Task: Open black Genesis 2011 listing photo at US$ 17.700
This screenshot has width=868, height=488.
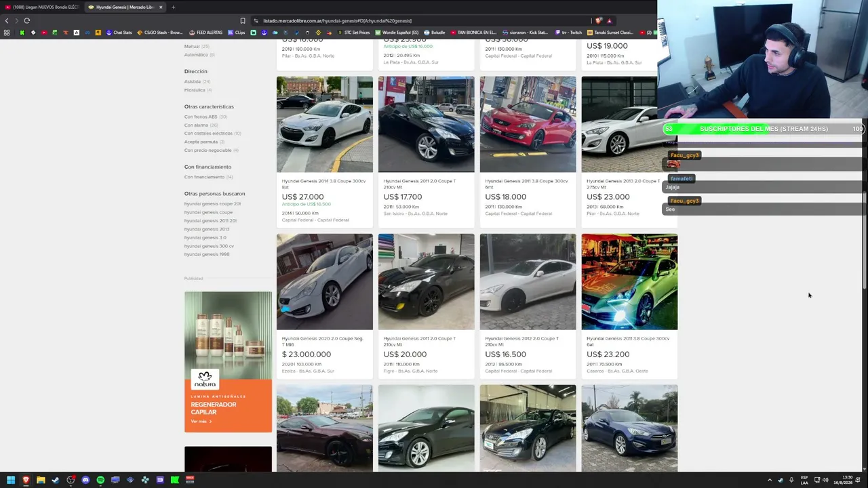Action: pyautogui.click(x=426, y=124)
